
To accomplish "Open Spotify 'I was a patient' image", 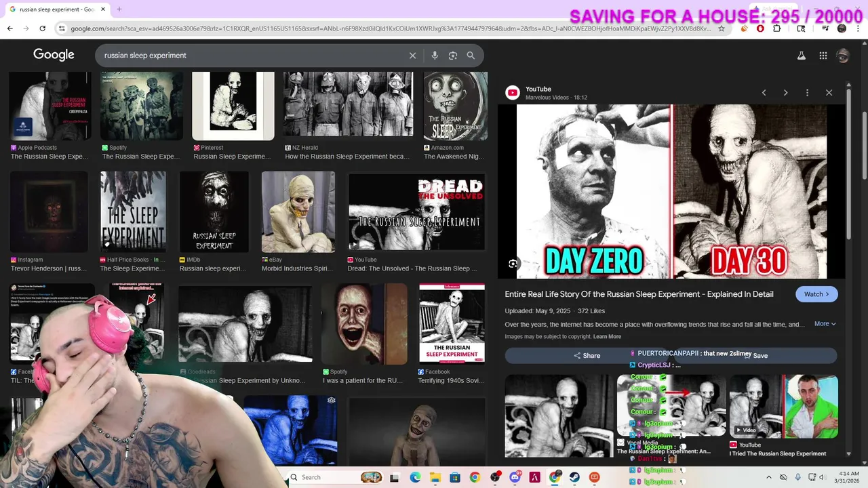I will pos(364,324).
